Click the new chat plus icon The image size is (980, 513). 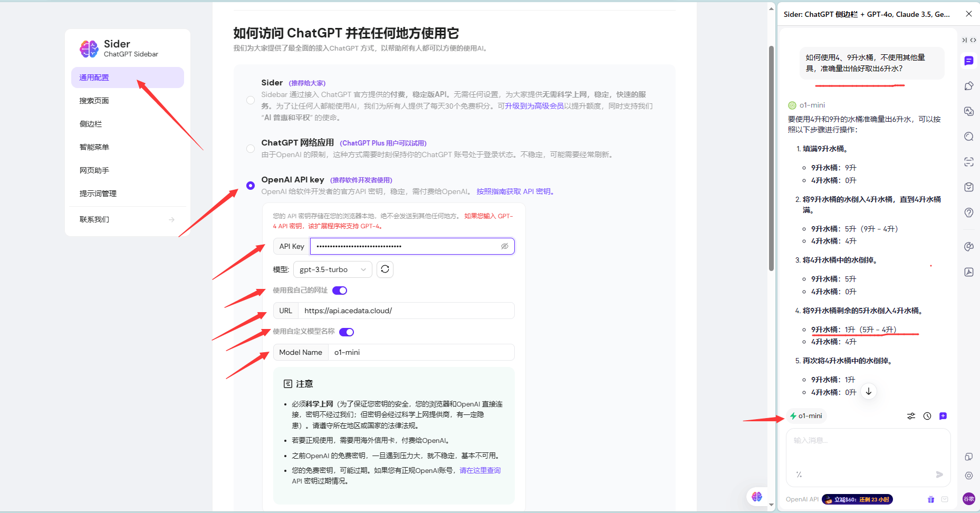(943, 416)
